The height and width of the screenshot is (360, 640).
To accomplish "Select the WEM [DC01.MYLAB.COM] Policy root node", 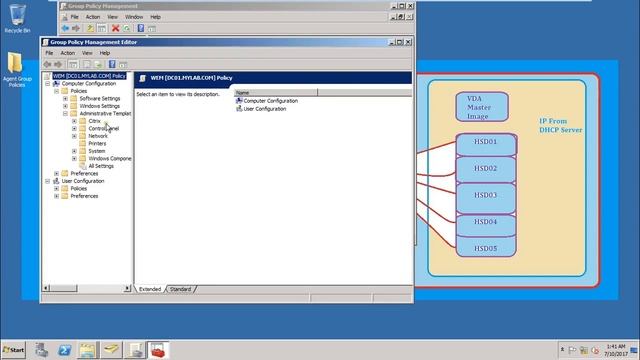I will click(89, 76).
